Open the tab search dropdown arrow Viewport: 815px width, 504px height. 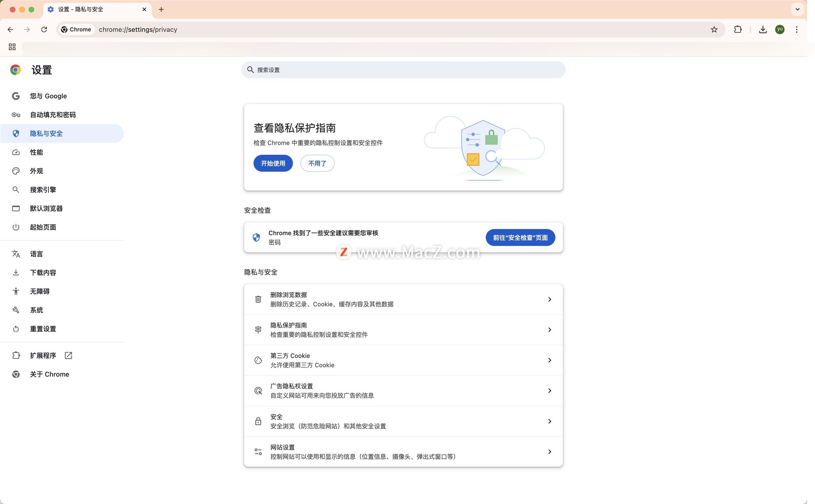point(798,9)
